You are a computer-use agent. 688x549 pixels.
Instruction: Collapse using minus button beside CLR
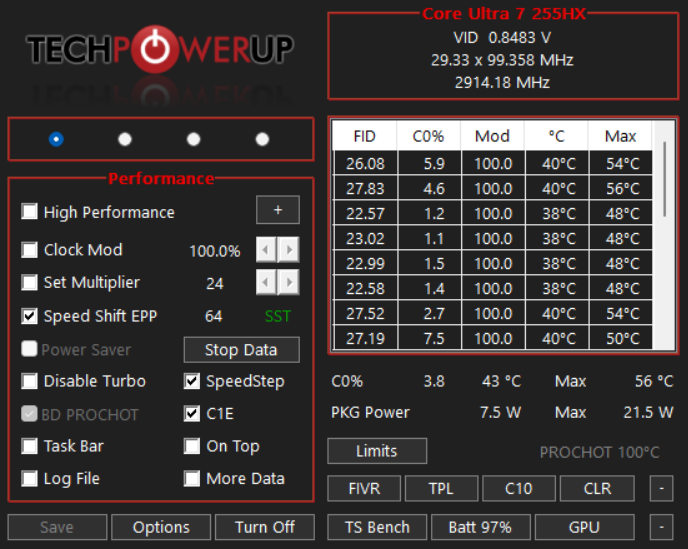coord(661,489)
